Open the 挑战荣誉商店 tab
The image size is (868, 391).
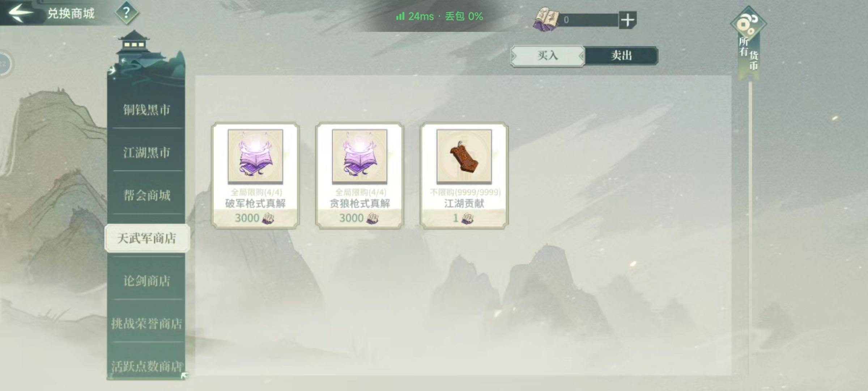pos(146,323)
